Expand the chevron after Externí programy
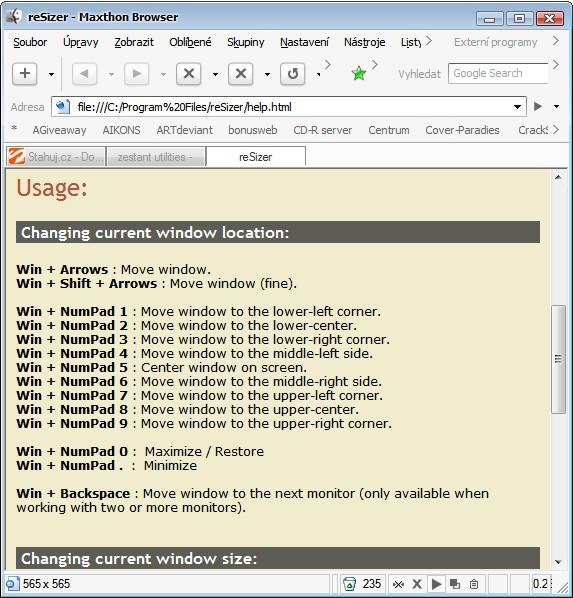 (x=556, y=40)
